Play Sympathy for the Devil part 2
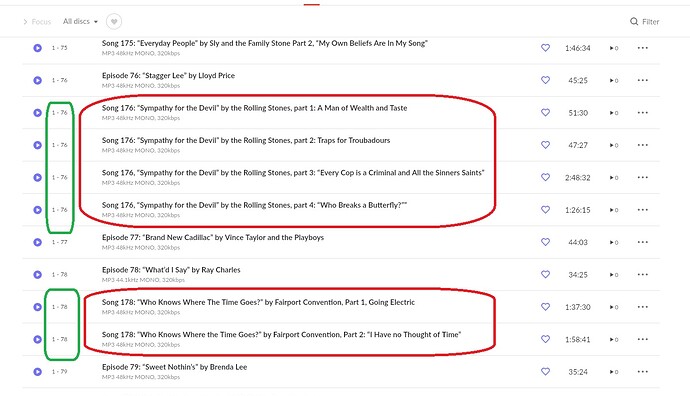Screen dimensions: 690x396 pyautogui.click(x=38, y=145)
